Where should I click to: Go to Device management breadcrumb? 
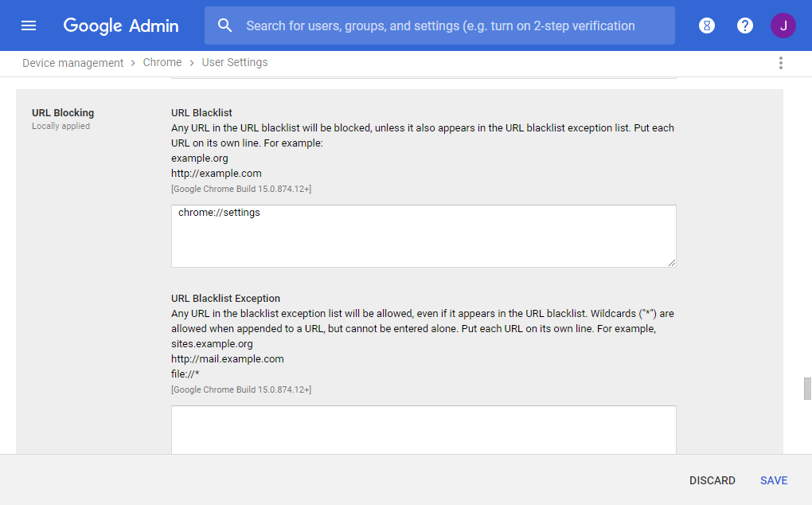[72, 63]
